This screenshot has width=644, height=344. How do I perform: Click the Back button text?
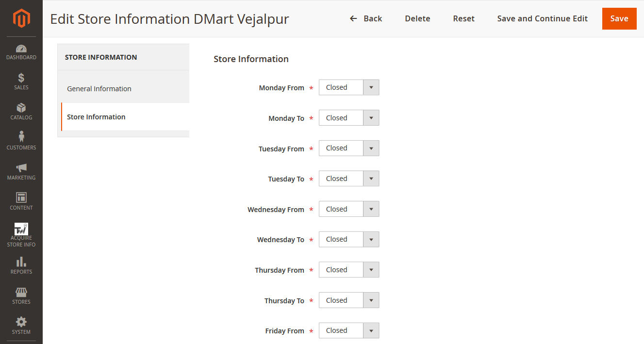(x=373, y=18)
